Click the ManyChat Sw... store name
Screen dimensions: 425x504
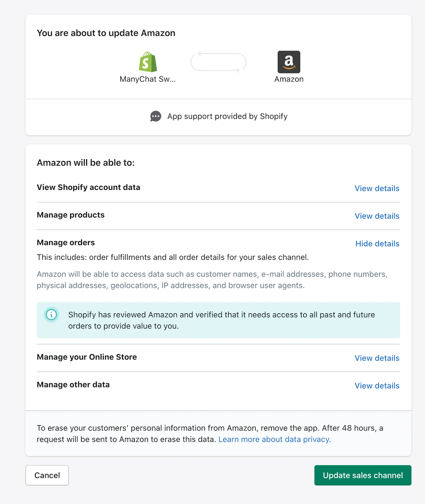pyautogui.click(x=148, y=79)
